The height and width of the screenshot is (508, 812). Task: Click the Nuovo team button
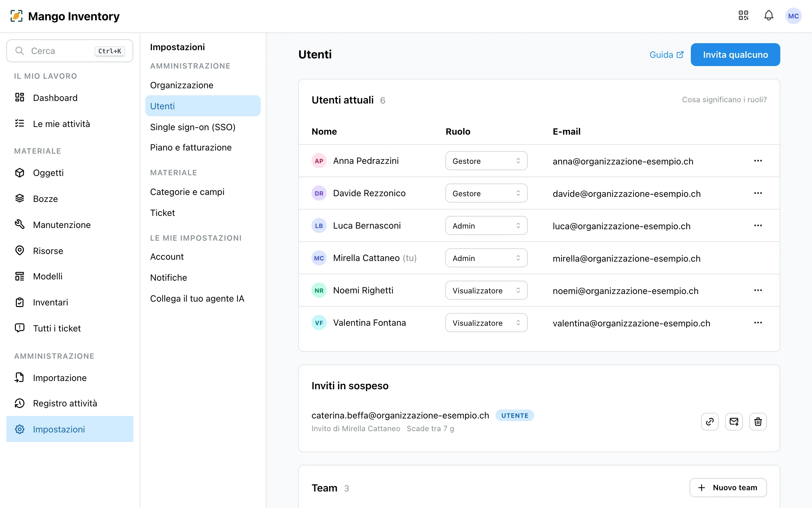point(728,487)
